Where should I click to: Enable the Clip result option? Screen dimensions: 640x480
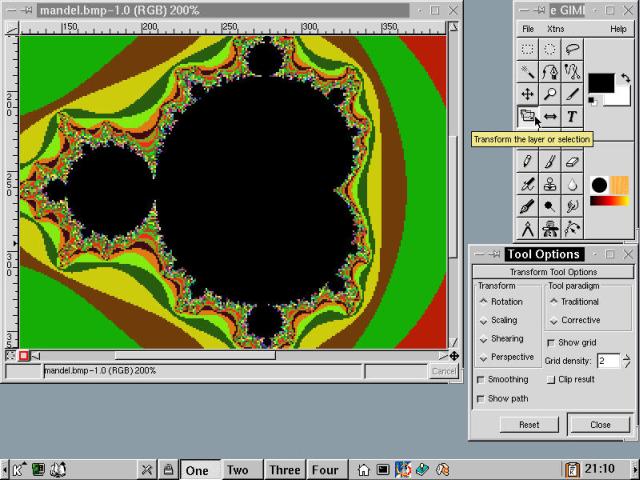pyautogui.click(x=551, y=380)
